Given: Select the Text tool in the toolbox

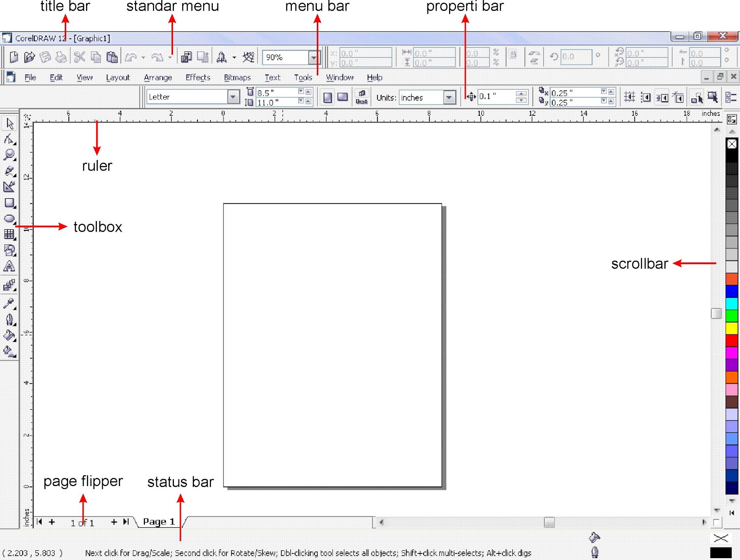Looking at the screenshot, I should coord(10,266).
